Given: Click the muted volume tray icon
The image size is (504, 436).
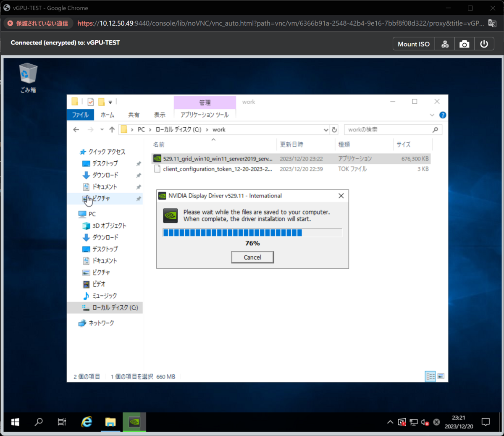Looking at the screenshot, I should pyautogui.click(x=425, y=423).
